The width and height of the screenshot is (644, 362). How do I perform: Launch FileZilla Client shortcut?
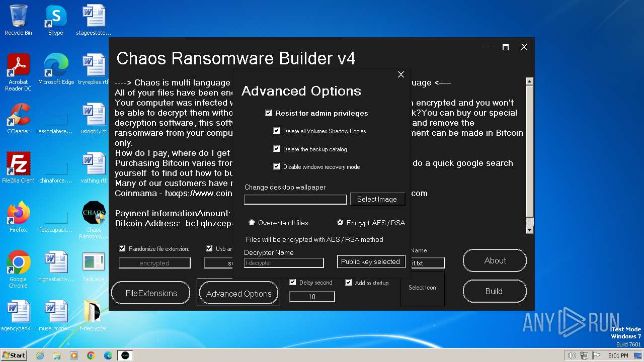click(x=18, y=168)
